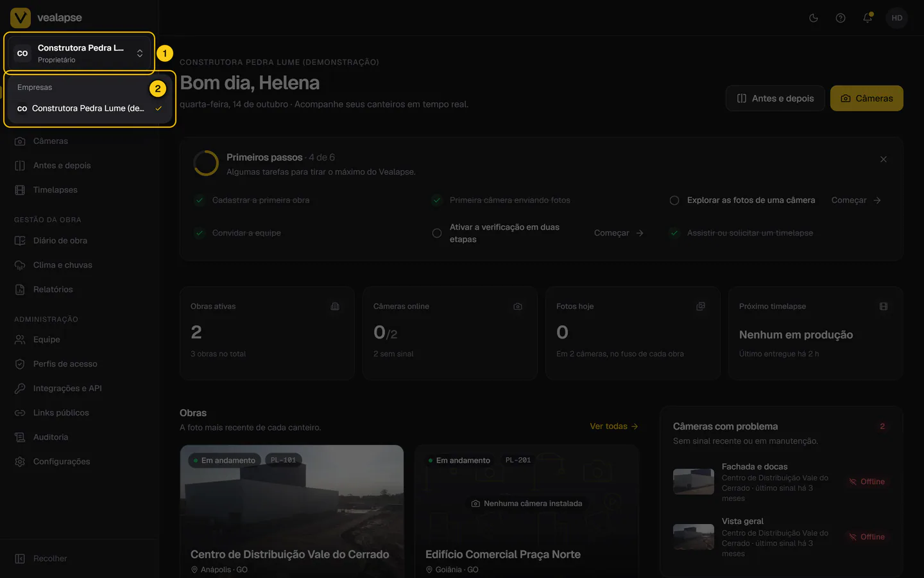Click the Configurações gear icon
This screenshot has width=924, height=578.
[x=20, y=462]
